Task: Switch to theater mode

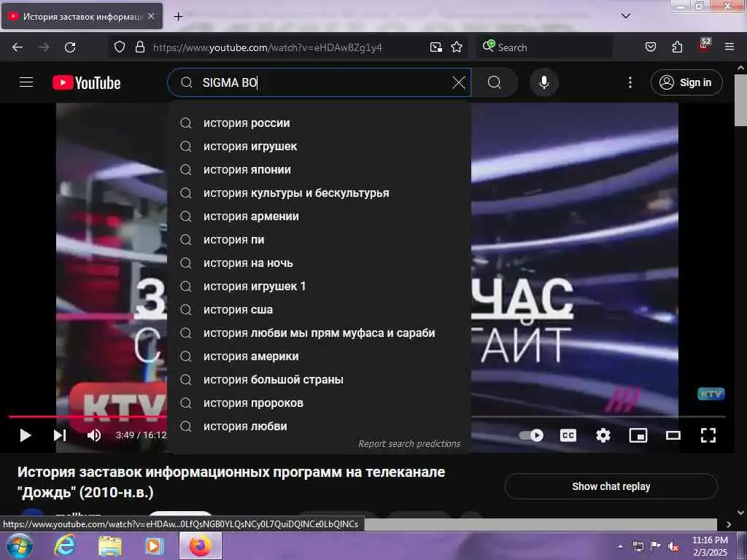Action: [x=673, y=435]
